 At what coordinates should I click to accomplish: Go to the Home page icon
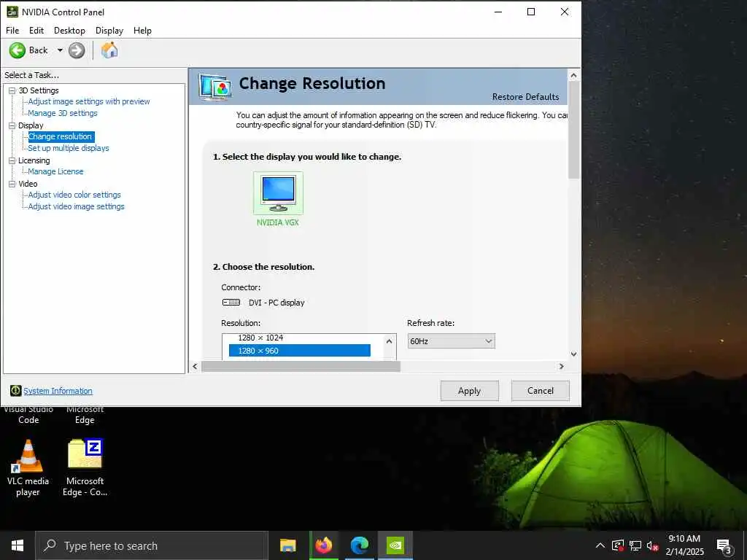pos(109,50)
